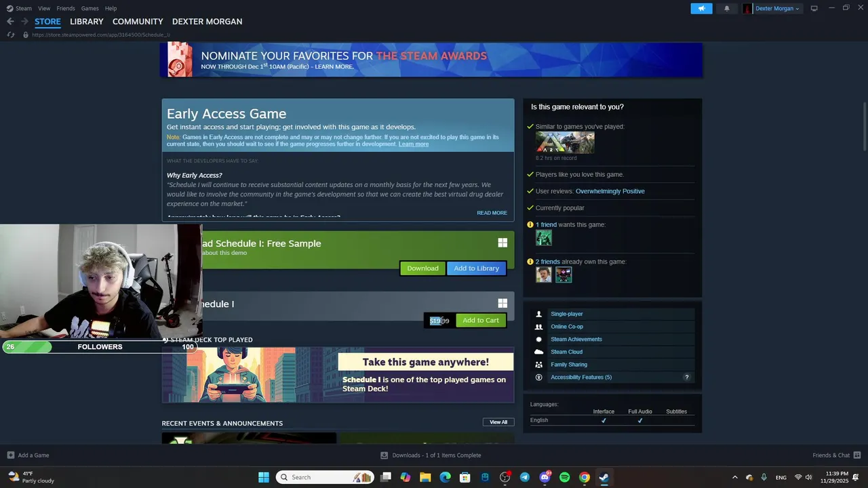868x488 pixels.
Task: Download the Schedule I Free Sample
Action: pos(422,268)
